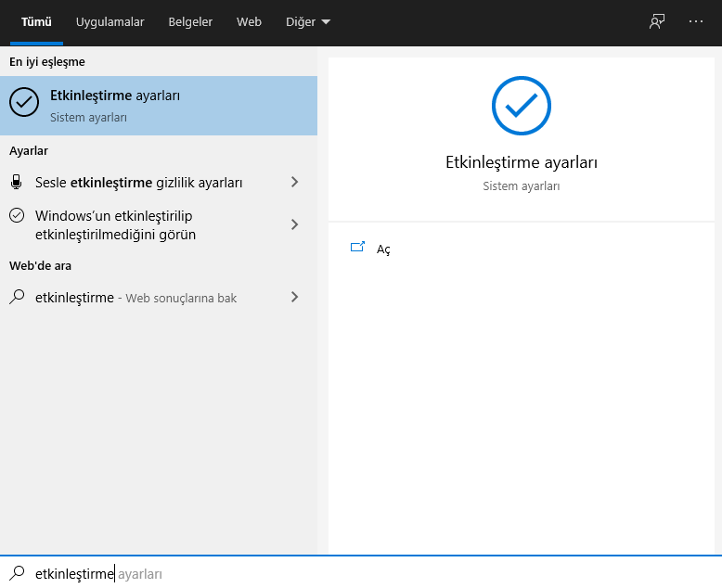Open Etkinleştirme ayarları best match result
722x588 pixels.
click(158, 105)
